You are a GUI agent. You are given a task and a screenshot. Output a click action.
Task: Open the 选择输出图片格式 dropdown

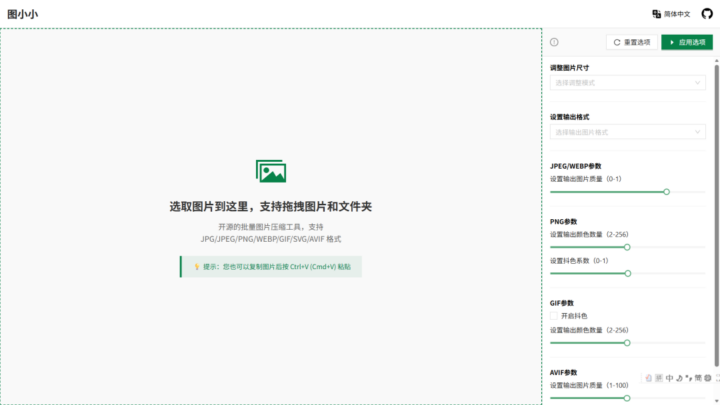[628, 132]
